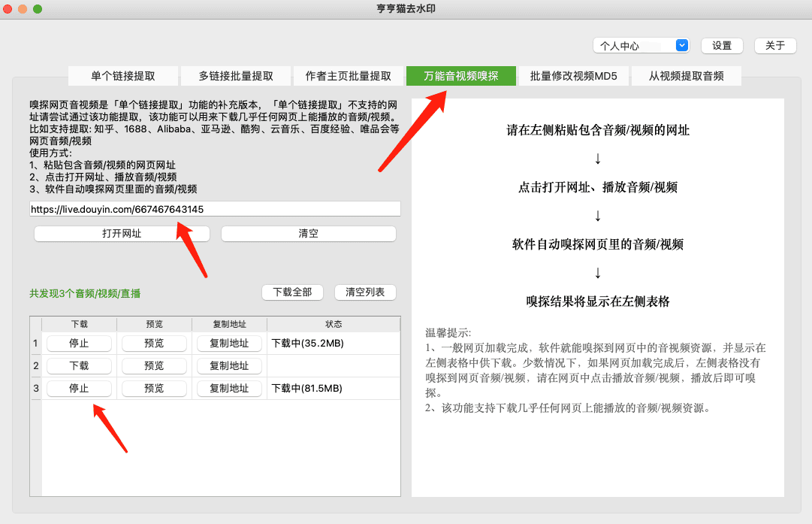Viewport: 812px width, 524px height.
Task: Click the 打开网址 button
Action: click(x=122, y=233)
